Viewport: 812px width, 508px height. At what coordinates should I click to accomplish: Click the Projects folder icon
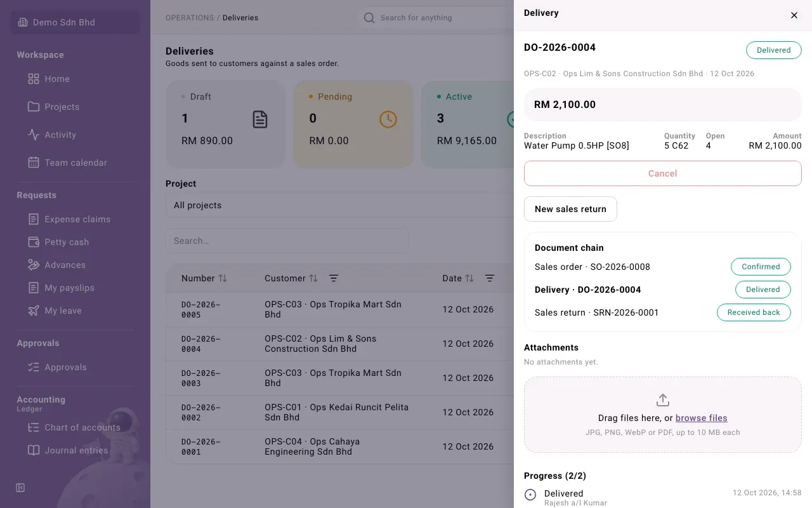(34, 107)
